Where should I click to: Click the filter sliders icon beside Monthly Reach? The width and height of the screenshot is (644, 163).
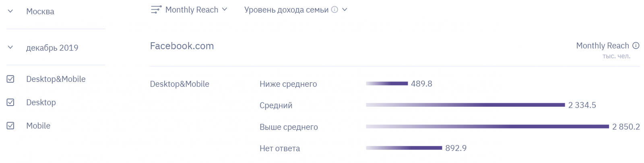(x=156, y=10)
